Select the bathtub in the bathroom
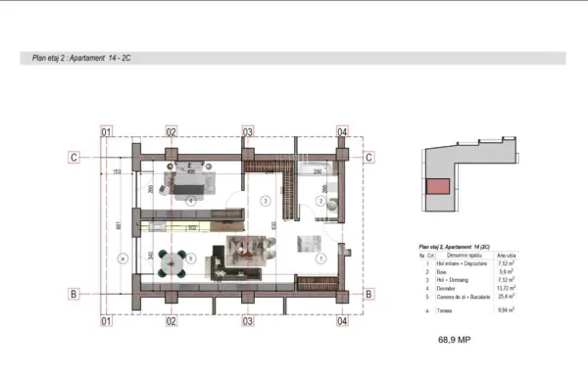588x377 pixels. 317,168
